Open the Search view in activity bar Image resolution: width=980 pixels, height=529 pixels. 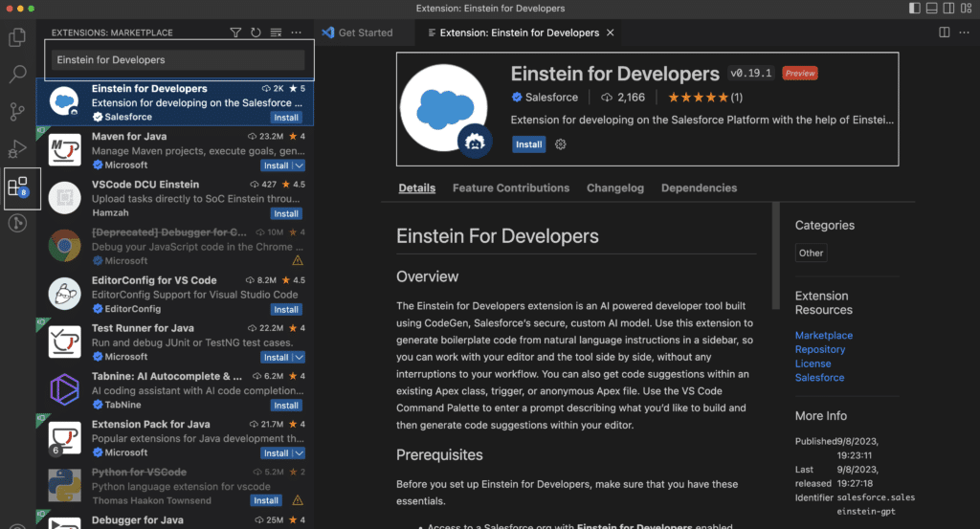coord(17,75)
